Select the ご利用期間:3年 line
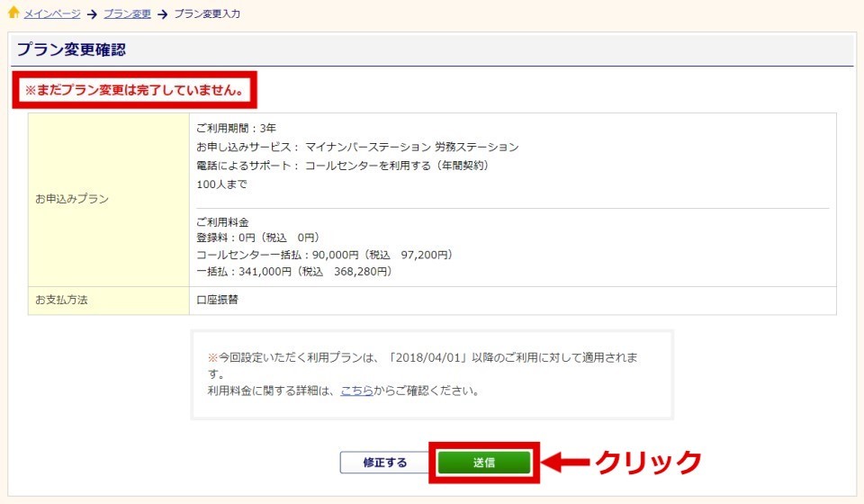The width and height of the screenshot is (864, 504). point(237,128)
